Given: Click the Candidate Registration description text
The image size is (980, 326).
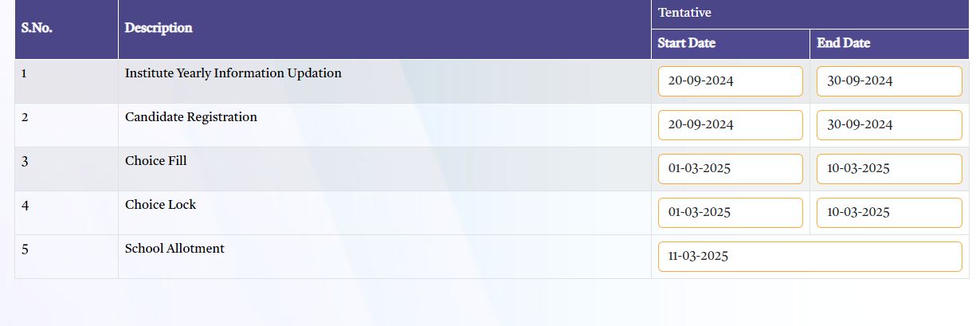Looking at the screenshot, I should tap(191, 117).
